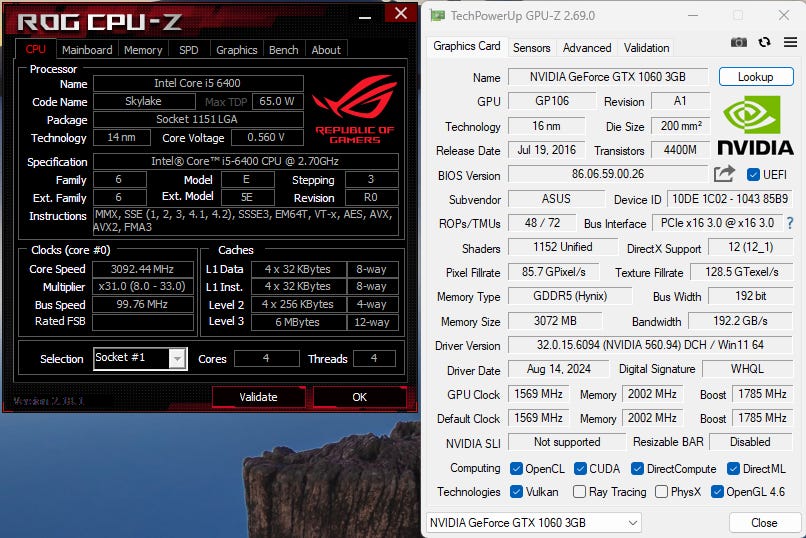Open the Mainboard tab
This screenshot has width=806, height=538.
(87, 50)
